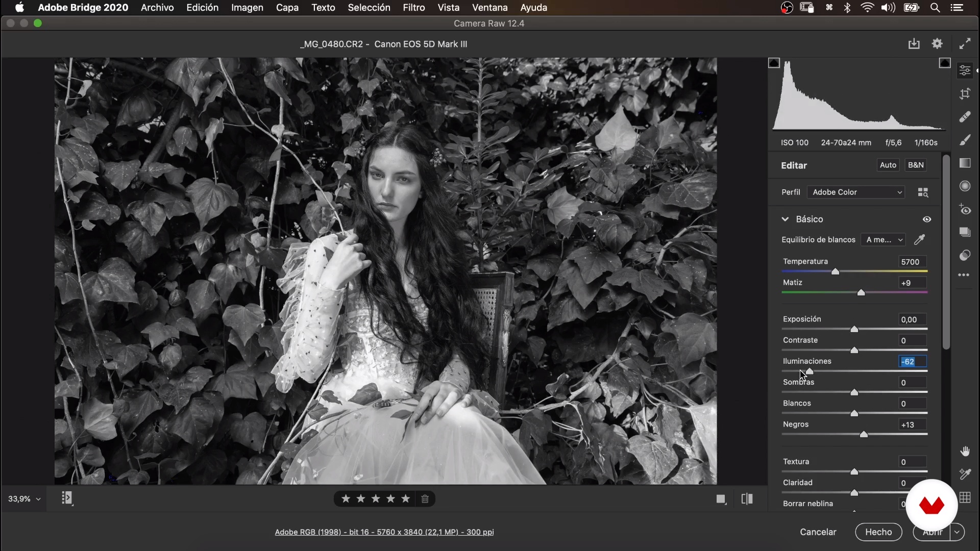Select the Adjustment brush tool

point(965,140)
